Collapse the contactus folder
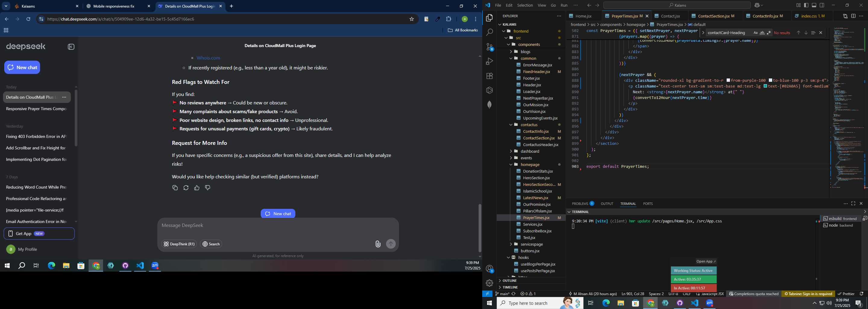The width and height of the screenshot is (868, 309). (511, 125)
